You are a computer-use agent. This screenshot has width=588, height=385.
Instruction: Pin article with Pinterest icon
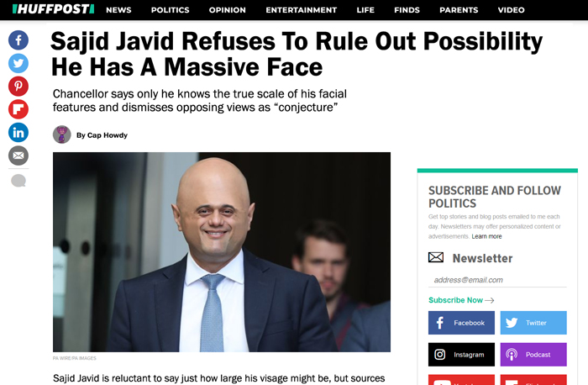[x=18, y=87]
